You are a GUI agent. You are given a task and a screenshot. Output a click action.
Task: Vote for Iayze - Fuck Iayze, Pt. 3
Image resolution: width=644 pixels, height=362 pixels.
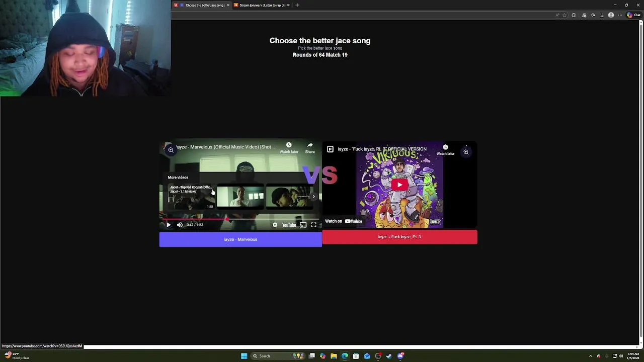(399, 237)
